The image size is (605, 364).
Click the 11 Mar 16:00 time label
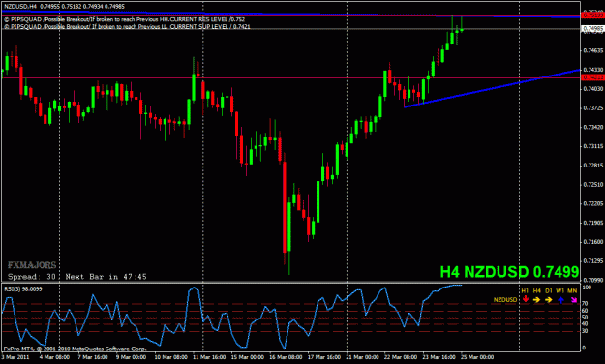209,357
